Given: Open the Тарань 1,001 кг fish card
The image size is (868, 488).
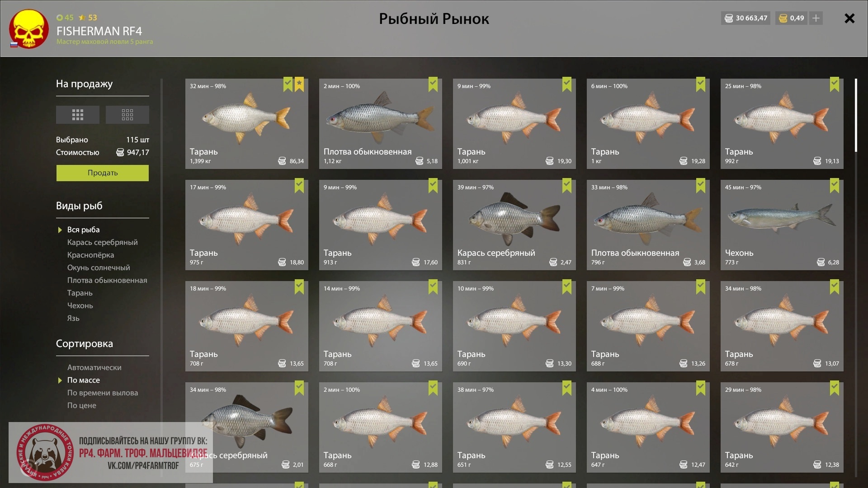Looking at the screenshot, I should (x=514, y=124).
